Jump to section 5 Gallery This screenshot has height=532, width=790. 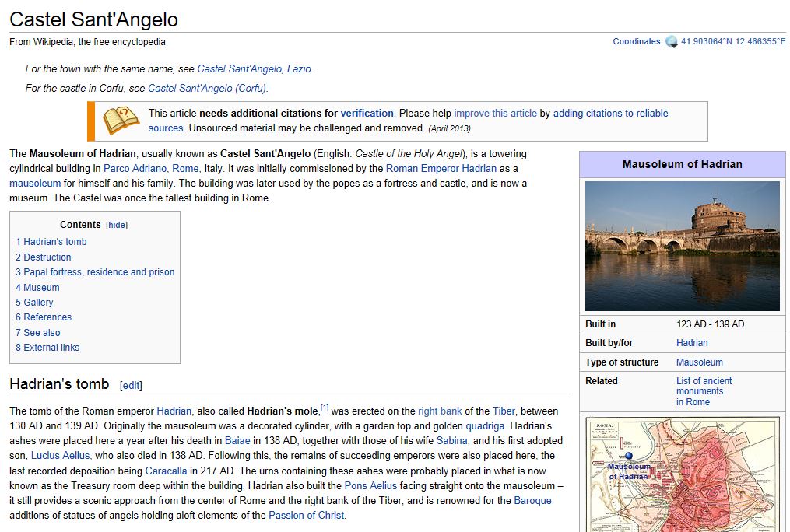coord(34,302)
